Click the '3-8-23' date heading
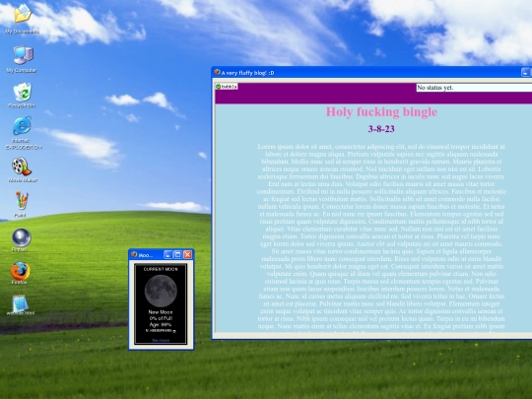Screen dimensions: 532x399 381,129
